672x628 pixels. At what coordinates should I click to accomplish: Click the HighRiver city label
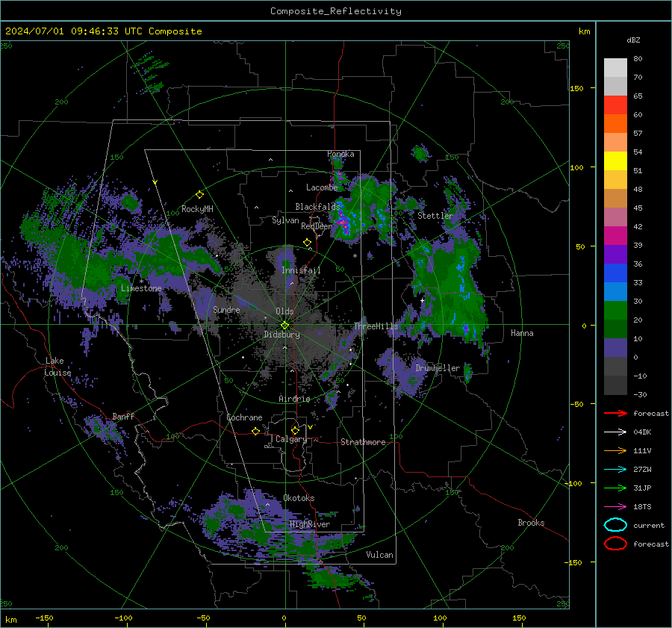point(310,524)
